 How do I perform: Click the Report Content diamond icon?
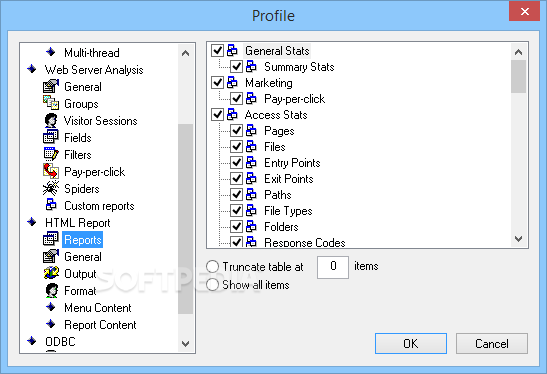(51, 324)
